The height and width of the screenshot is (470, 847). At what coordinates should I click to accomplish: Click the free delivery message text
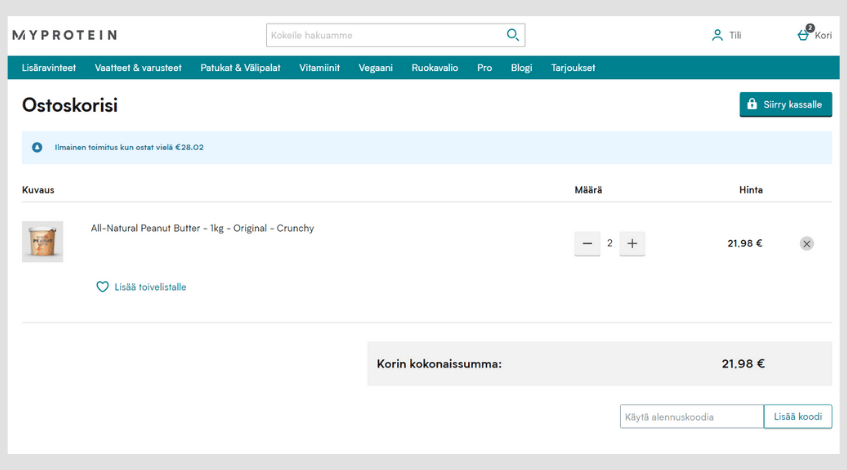click(129, 147)
